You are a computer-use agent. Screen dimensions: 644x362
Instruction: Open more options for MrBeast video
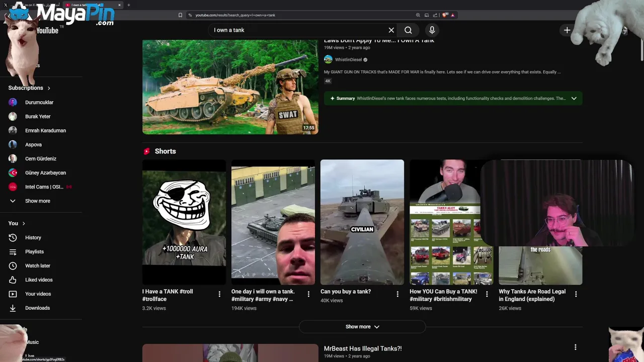575,347
